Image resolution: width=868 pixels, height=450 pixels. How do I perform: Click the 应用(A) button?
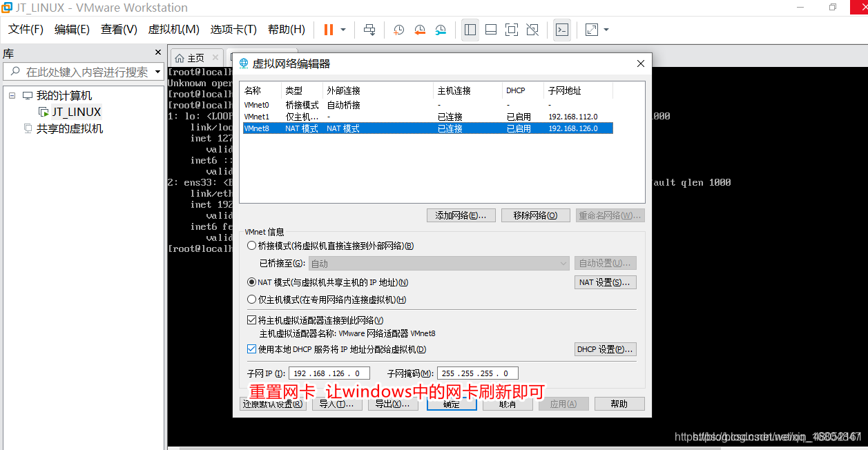pos(563,404)
